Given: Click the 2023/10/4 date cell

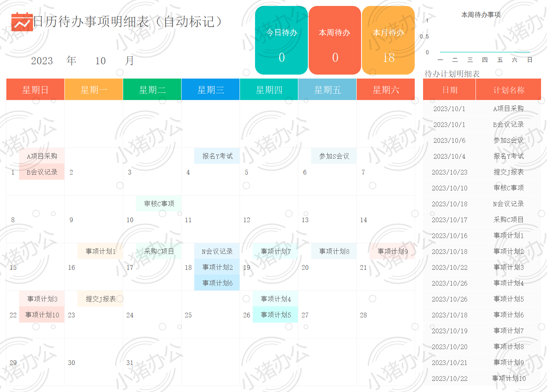Looking at the screenshot, I should tap(449, 156).
